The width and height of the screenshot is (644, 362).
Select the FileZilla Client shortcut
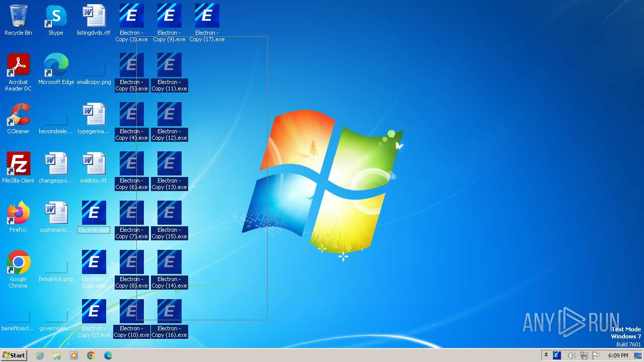tap(18, 168)
